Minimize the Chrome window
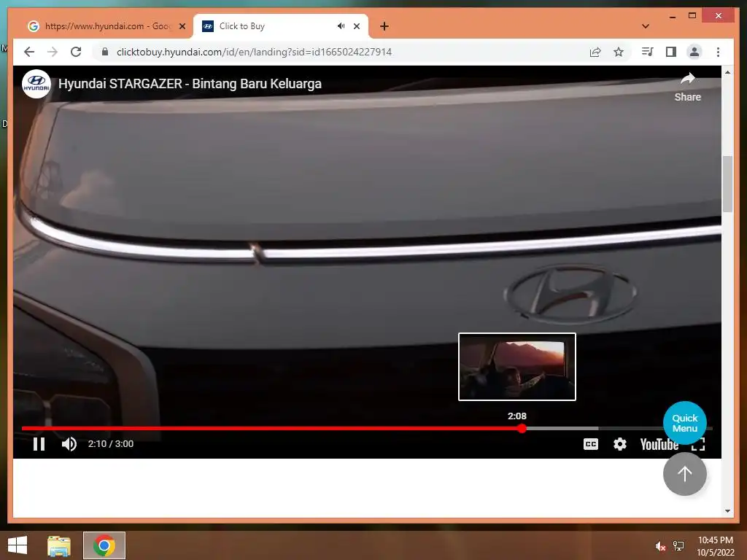Viewport: 747px width, 560px height. [x=672, y=16]
